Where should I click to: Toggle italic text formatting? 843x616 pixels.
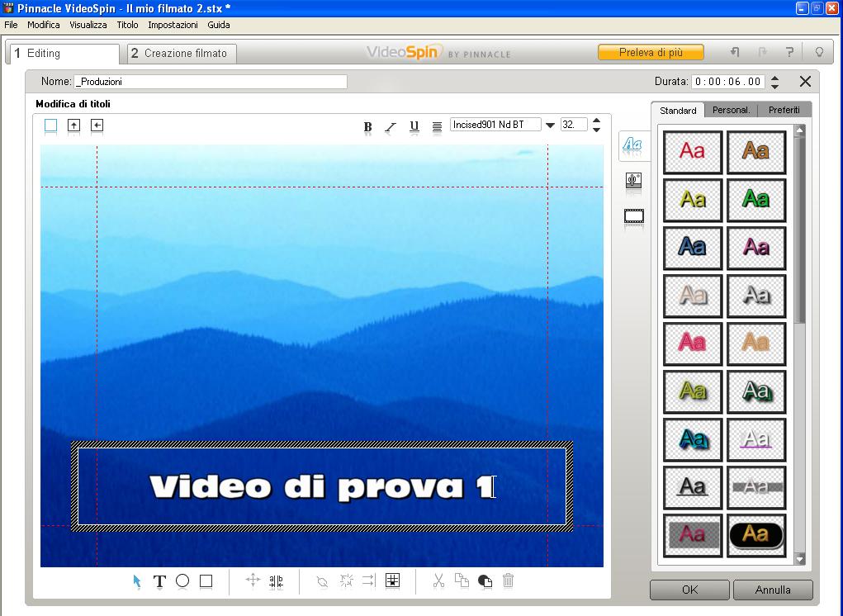tap(391, 127)
